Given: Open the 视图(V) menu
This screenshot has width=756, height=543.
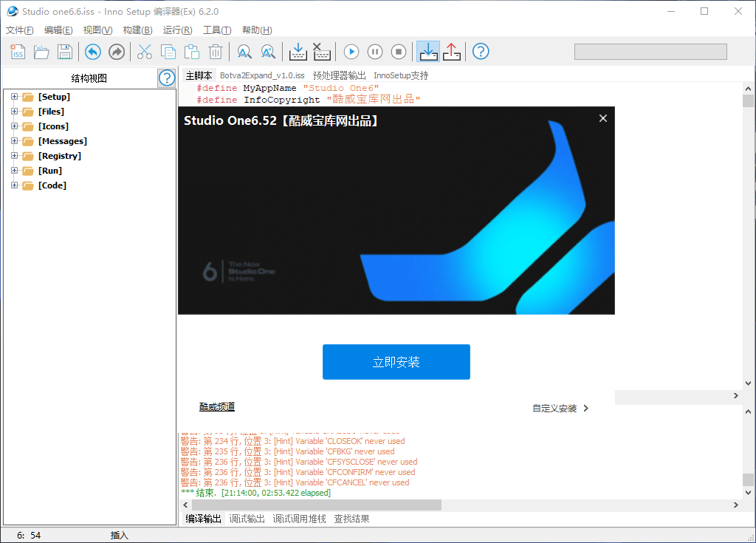Looking at the screenshot, I should 98,30.
